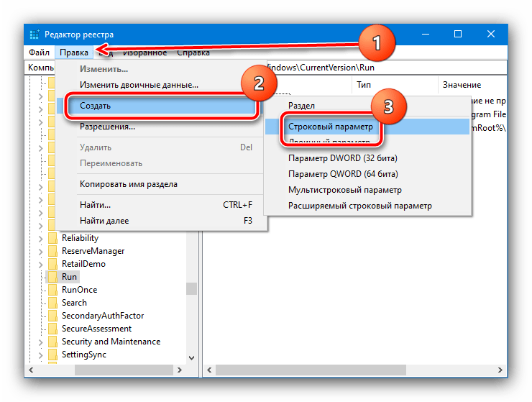Screen dimensions: 532x402
Task: Click the ReserveManager folder icon
Action: (52, 251)
